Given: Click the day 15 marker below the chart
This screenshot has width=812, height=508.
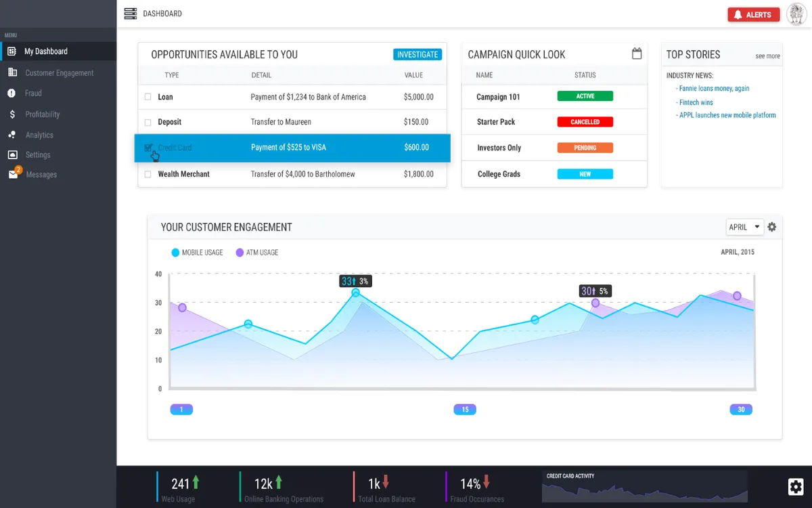Looking at the screenshot, I should [x=465, y=409].
